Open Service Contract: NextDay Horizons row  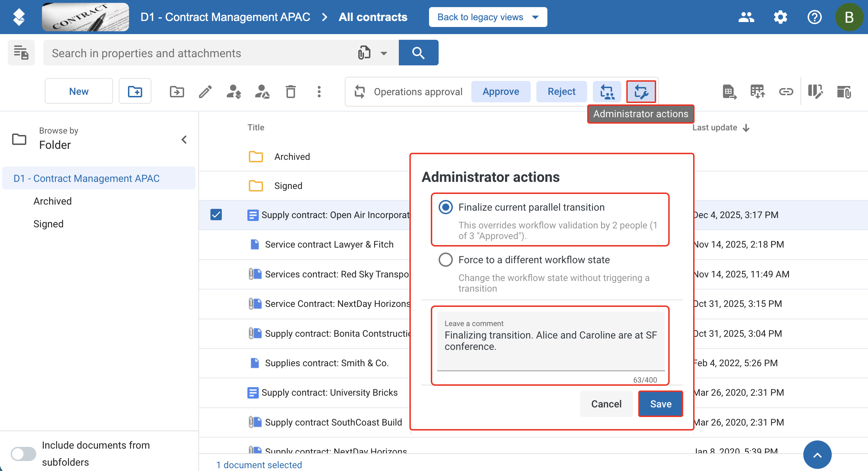coord(337,304)
